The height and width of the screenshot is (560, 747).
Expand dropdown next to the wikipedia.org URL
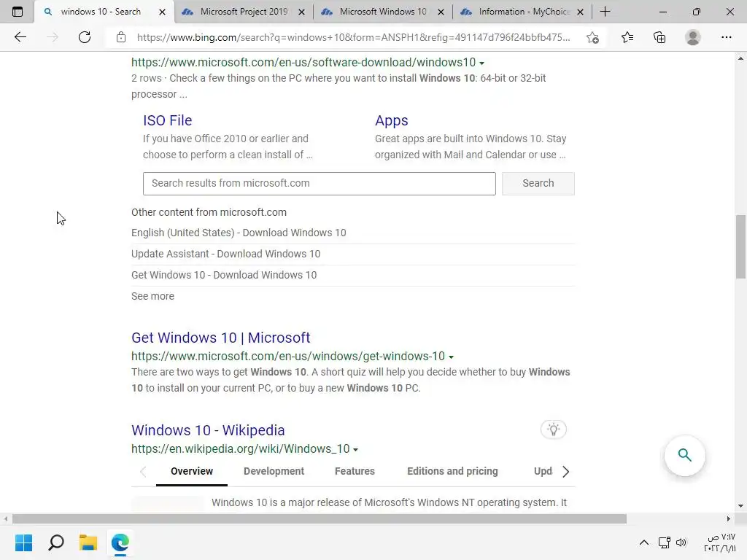pos(355,449)
